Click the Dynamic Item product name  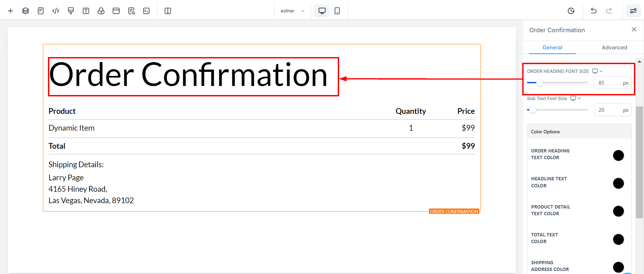pyautogui.click(x=71, y=128)
